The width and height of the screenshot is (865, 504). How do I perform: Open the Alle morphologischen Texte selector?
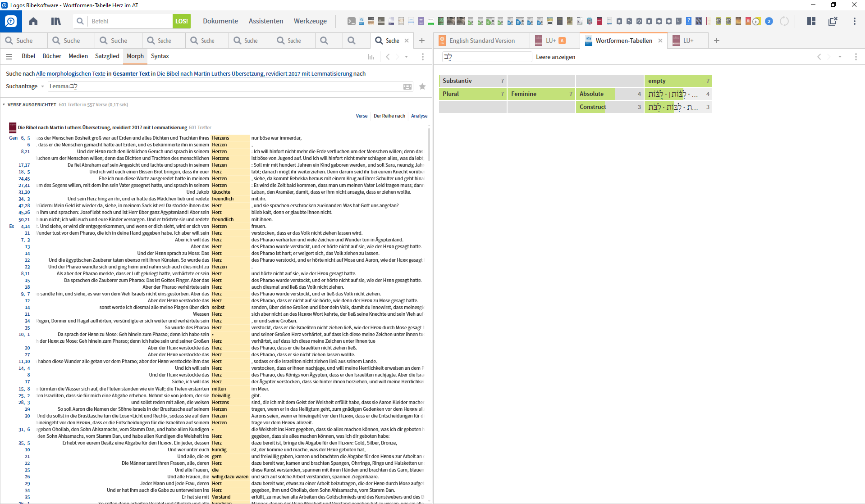coord(70,74)
